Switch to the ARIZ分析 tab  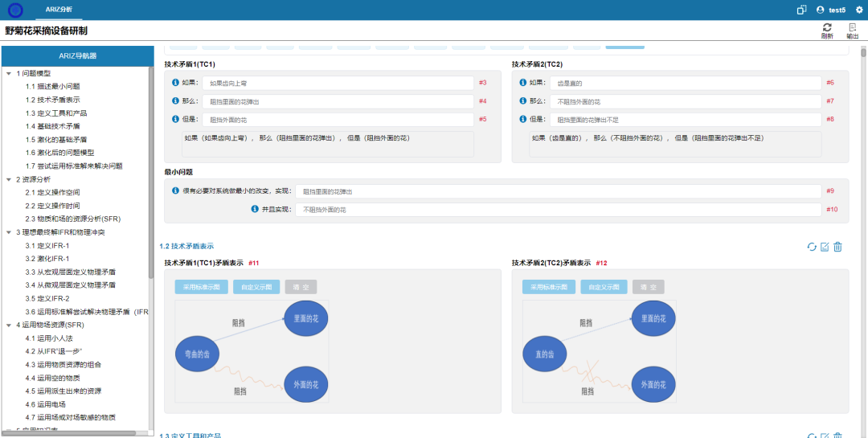(59, 10)
